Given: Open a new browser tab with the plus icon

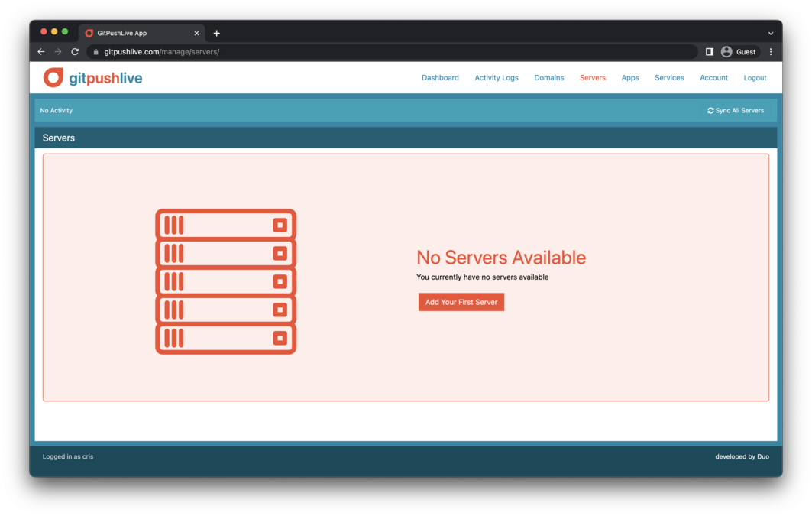Looking at the screenshot, I should click(216, 33).
